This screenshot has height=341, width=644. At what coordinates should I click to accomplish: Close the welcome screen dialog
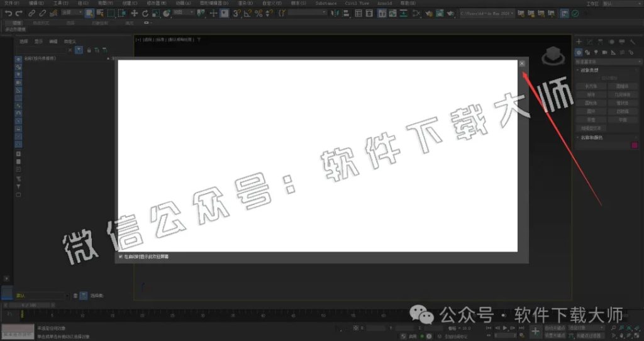521,64
